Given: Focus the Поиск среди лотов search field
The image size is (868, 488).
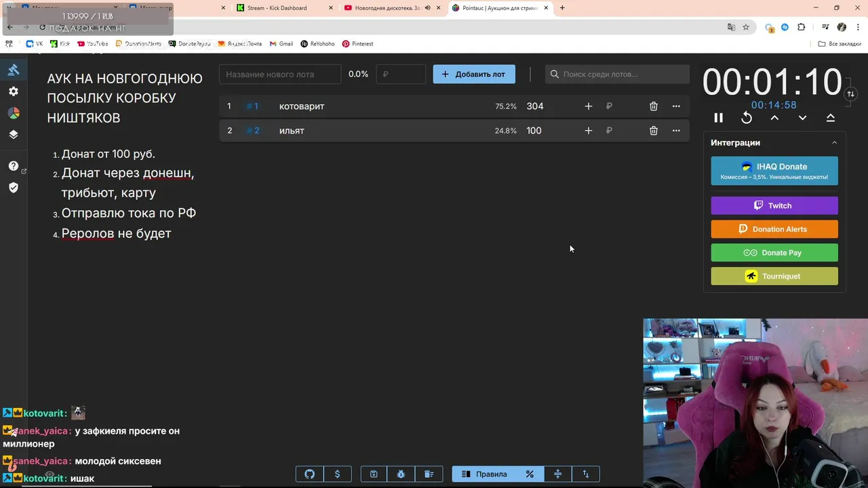Looking at the screenshot, I should click(617, 74).
